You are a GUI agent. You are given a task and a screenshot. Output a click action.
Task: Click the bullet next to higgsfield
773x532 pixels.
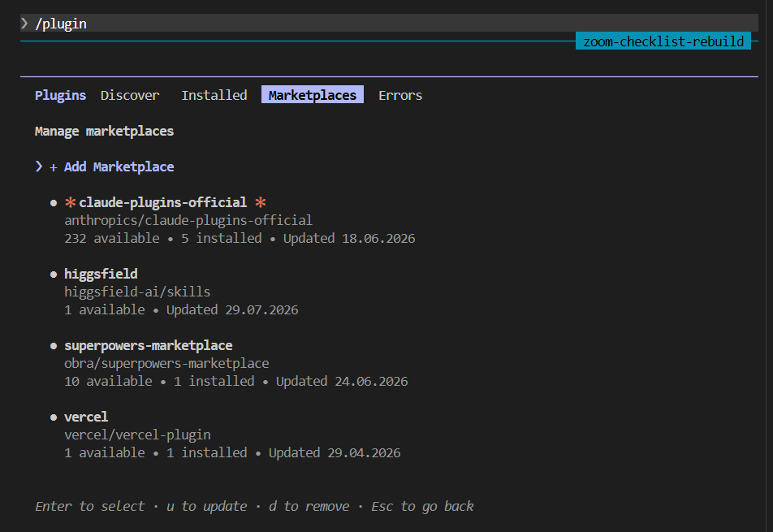[x=54, y=275]
